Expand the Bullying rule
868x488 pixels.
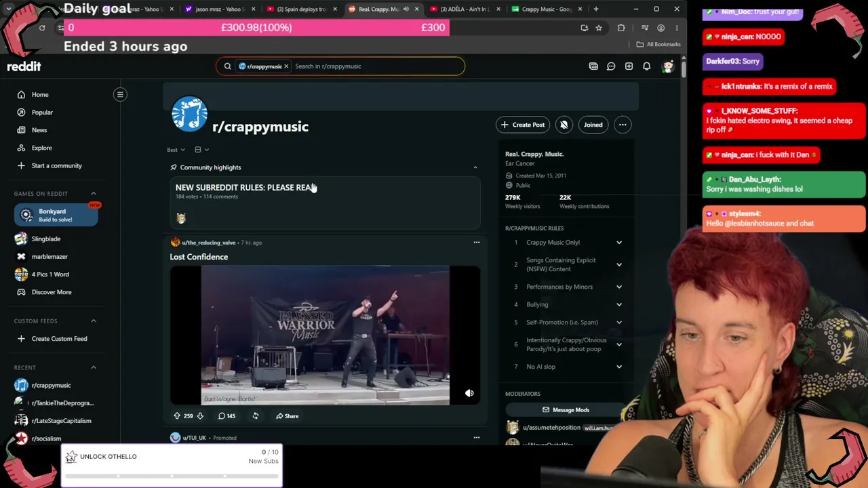point(619,304)
